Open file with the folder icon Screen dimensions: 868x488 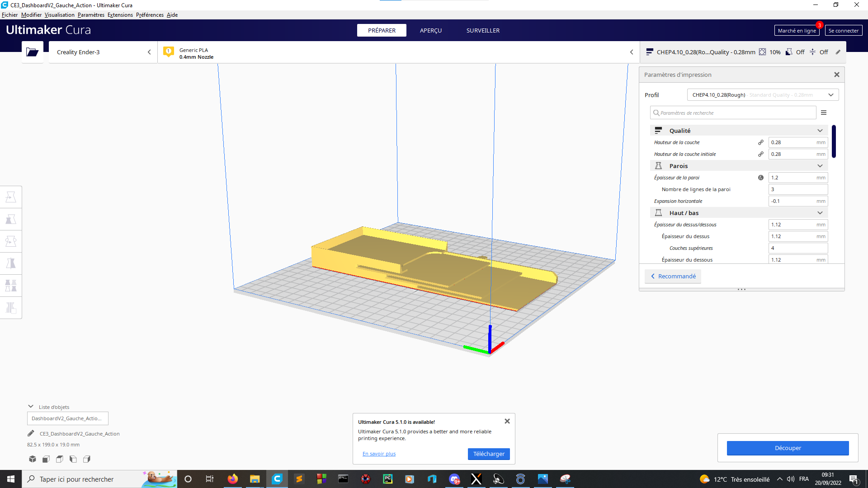[x=32, y=52]
